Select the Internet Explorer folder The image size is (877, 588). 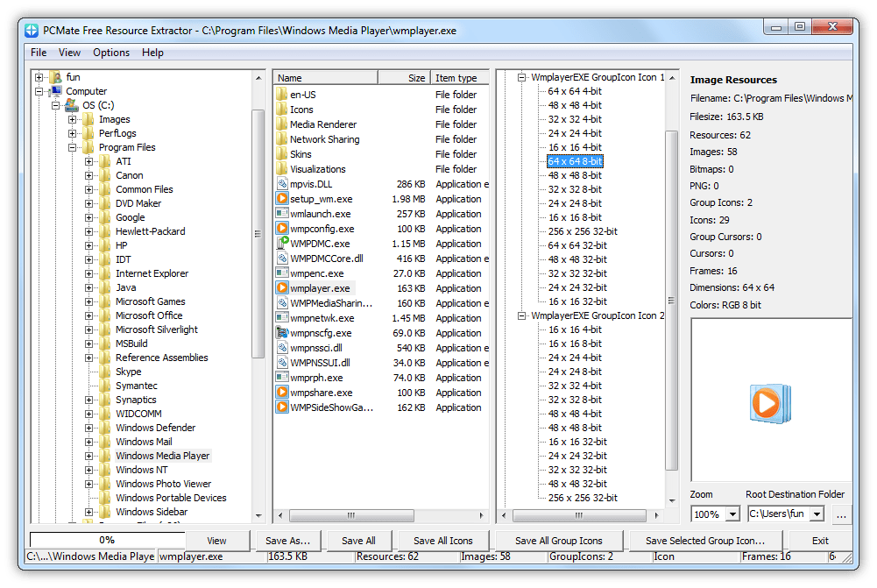[x=152, y=273]
